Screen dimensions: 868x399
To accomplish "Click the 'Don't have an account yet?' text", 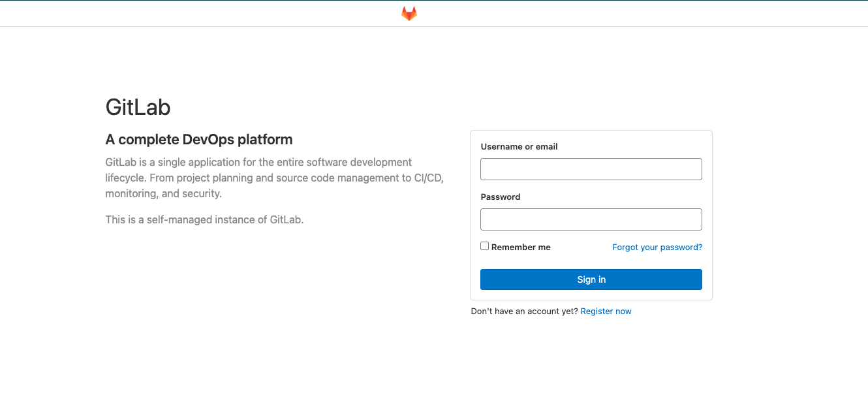I will click(524, 311).
